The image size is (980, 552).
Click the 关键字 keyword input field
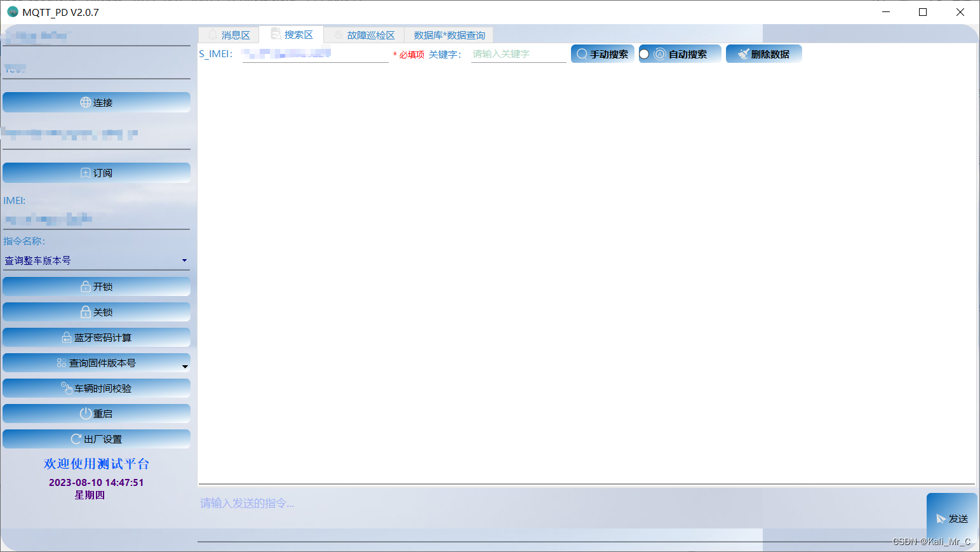pyautogui.click(x=518, y=54)
